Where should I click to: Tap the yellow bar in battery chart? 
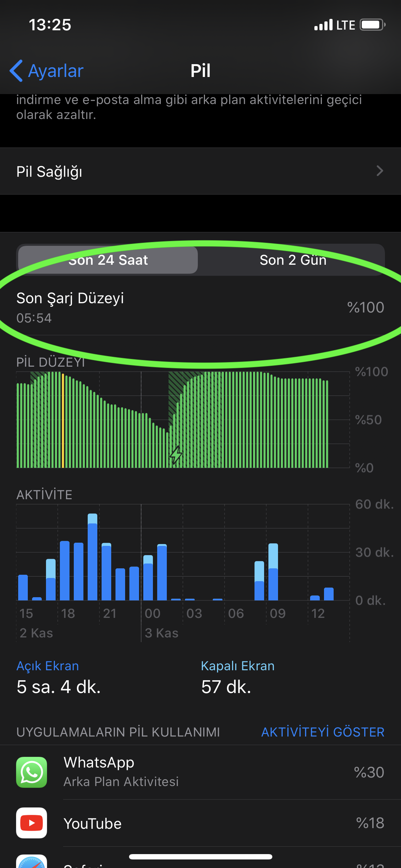point(63,420)
